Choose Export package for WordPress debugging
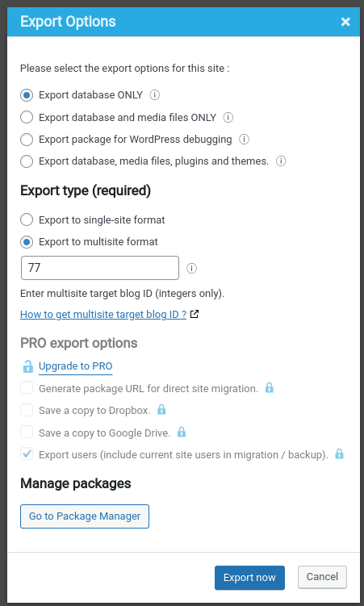The height and width of the screenshot is (606, 364). (x=27, y=139)
